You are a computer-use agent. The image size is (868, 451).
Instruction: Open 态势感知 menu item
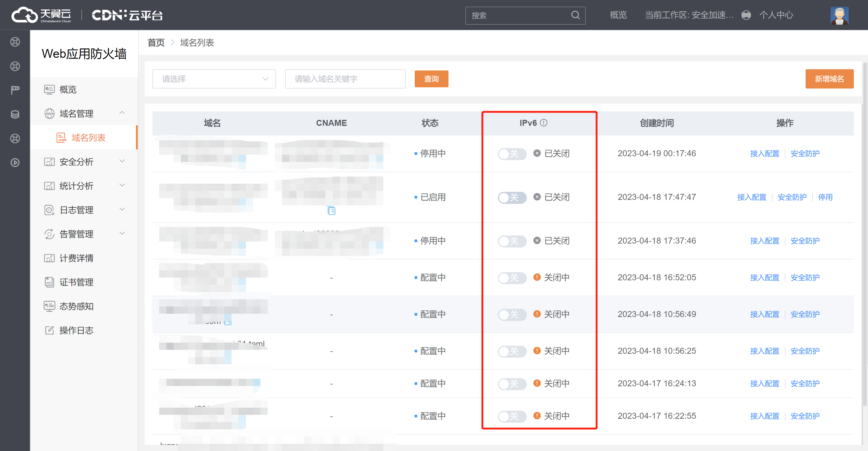(x=84, y=306)
